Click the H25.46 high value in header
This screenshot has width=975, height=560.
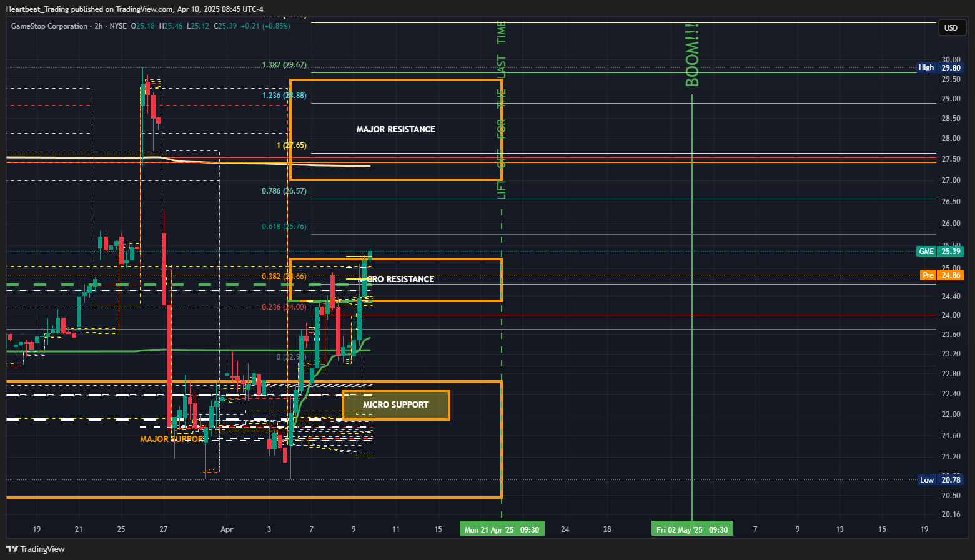point(171,26)
